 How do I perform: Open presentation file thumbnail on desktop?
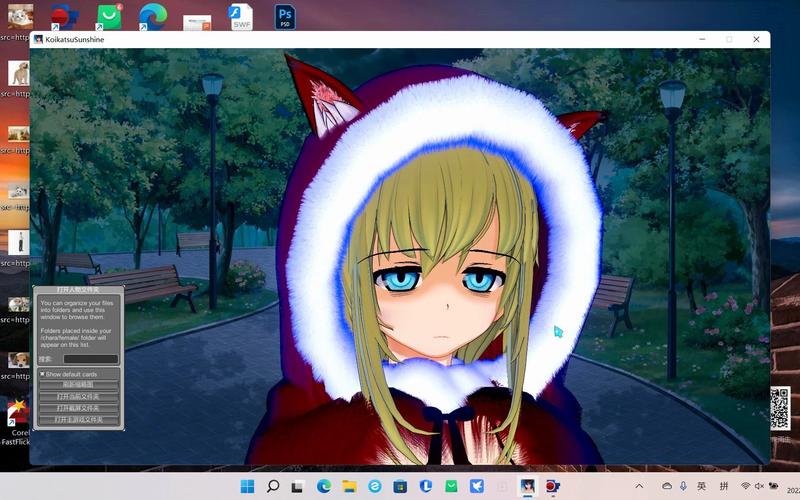[197, 22]
